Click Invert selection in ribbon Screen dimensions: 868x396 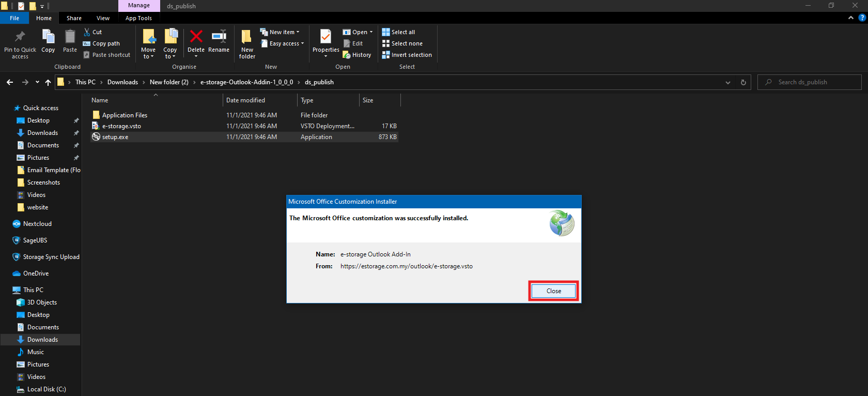point(407,55)
